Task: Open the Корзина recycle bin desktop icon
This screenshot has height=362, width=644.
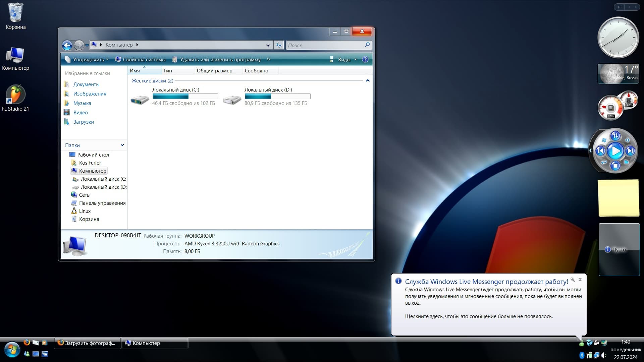Action: tap(15, 16)
